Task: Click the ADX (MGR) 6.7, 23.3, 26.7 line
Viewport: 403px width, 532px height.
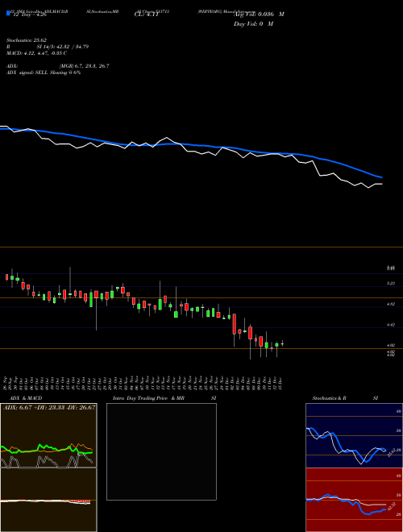Action: 58,66
